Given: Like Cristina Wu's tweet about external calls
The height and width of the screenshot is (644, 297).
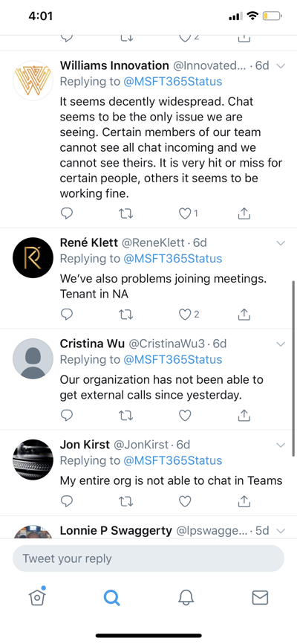Looking at the screenshot, I should [185, 416].
